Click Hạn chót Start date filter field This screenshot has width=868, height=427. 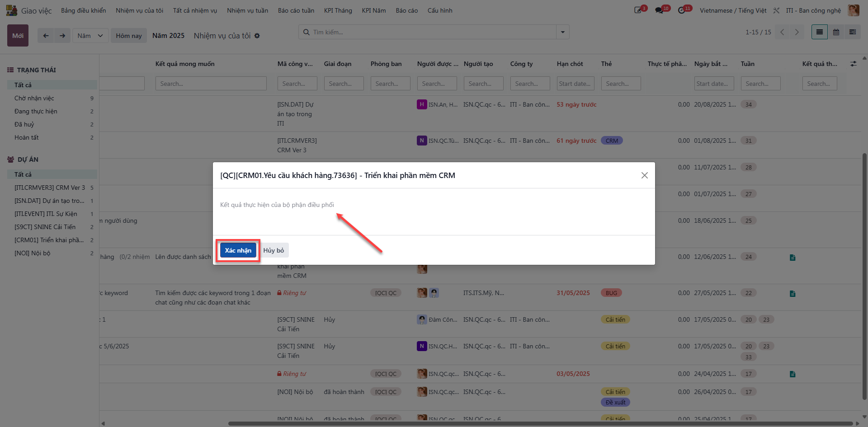tap(576, 84)
